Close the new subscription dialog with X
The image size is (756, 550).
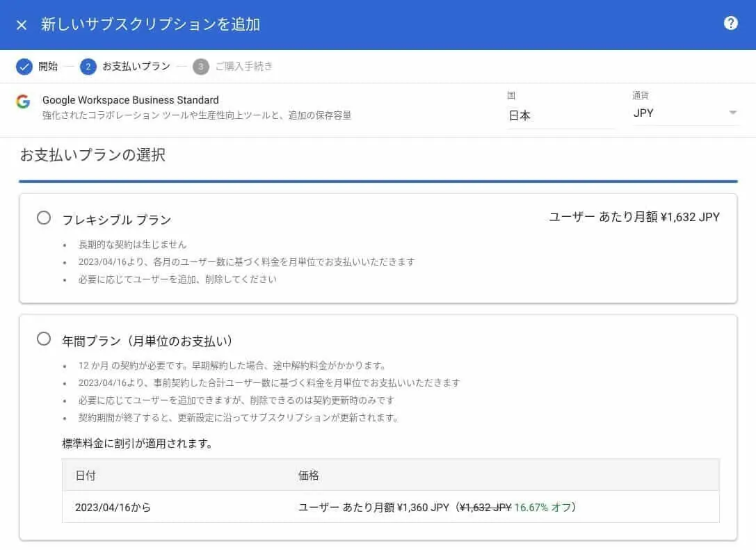pyautogui.click(x=22, y=24)
